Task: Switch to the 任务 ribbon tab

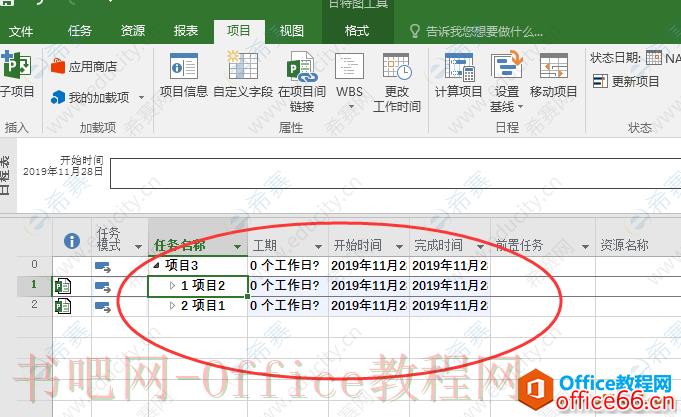Action: tap(80, 31)
